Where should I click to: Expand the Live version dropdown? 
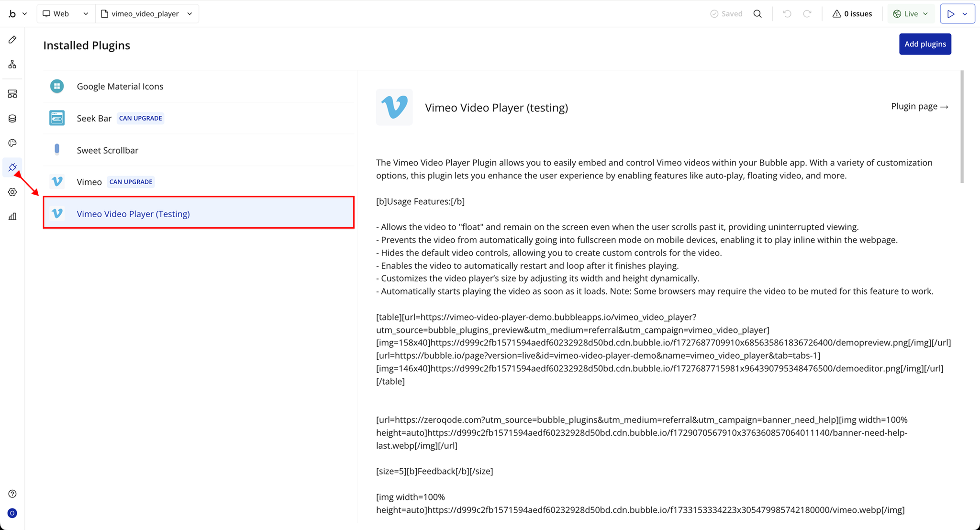(x=911, y=14)
